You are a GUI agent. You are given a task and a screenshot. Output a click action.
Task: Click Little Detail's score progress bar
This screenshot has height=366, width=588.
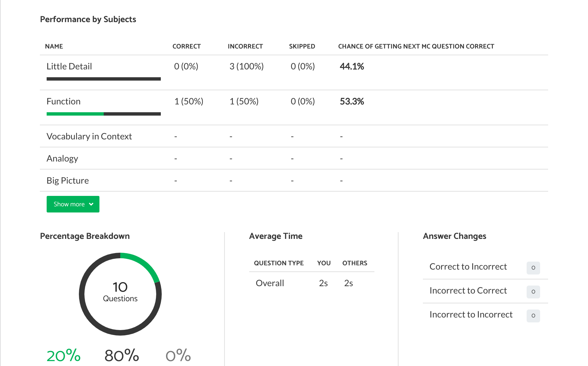[103, 79]
